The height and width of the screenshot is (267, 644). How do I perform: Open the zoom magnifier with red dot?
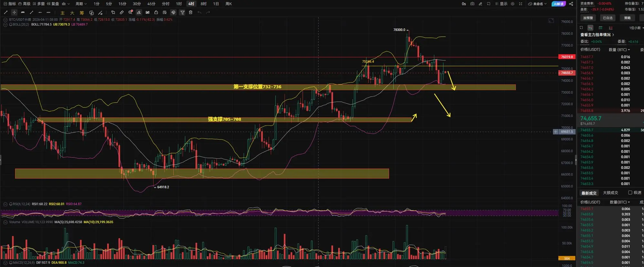click(x=130, y=12)
